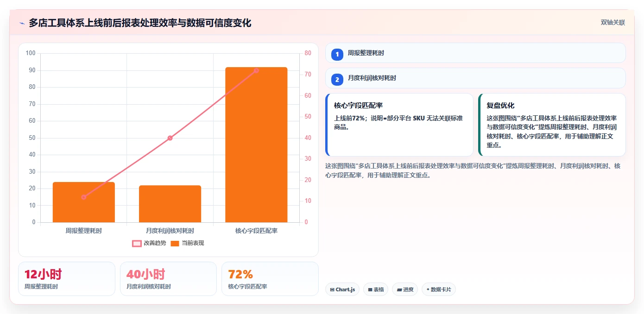644x314 pixels.
Task: Click the trend line point above 周报整理耗时
Action: (84, 197)
